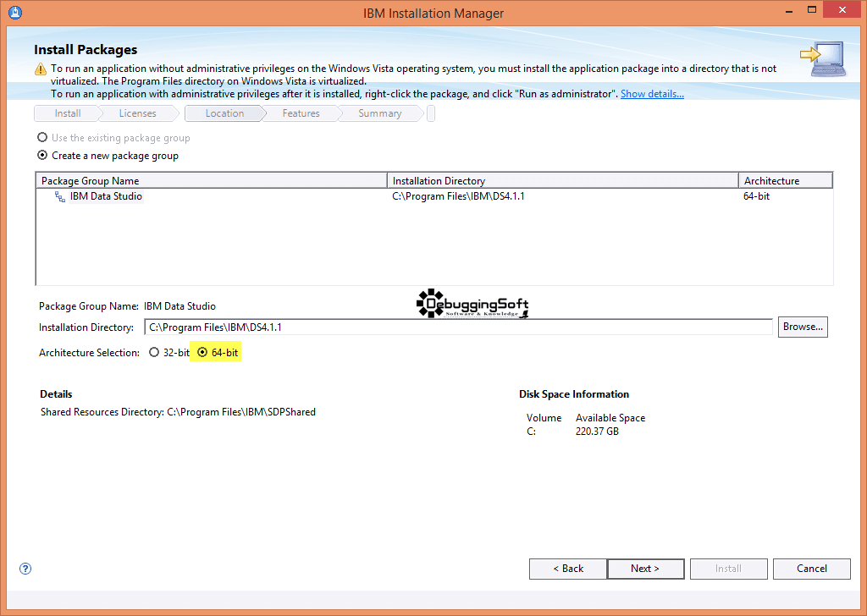Click the '220.37 GB' available space value
This screenshot has width=867, height=616.
tap(597, 431)
